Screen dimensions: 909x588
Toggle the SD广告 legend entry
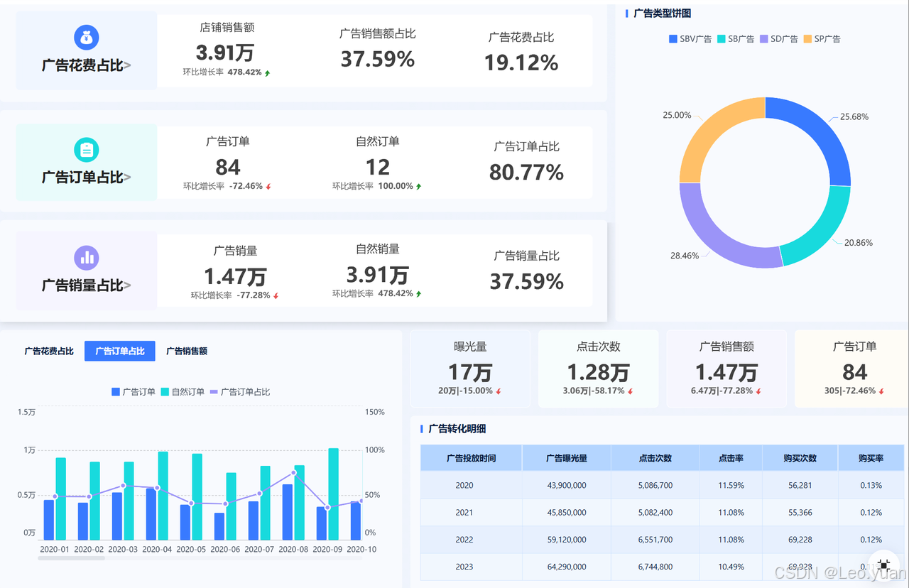[x=779, y=39]
